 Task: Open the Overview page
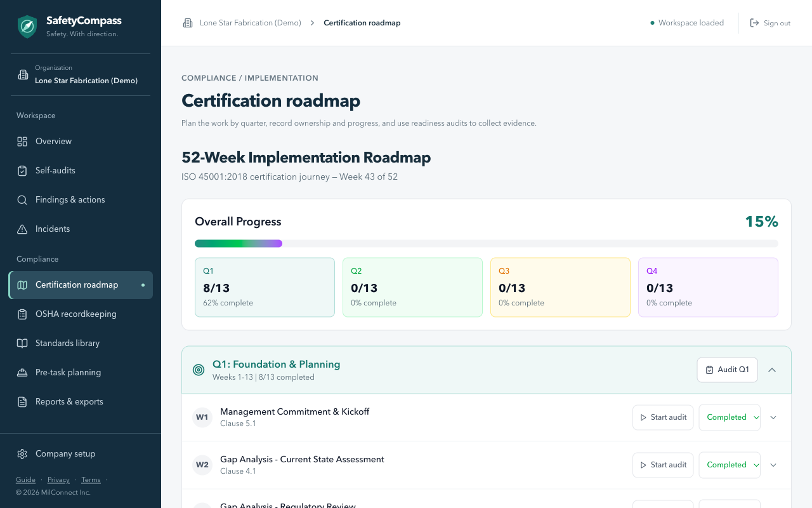[x=81, y=142]
